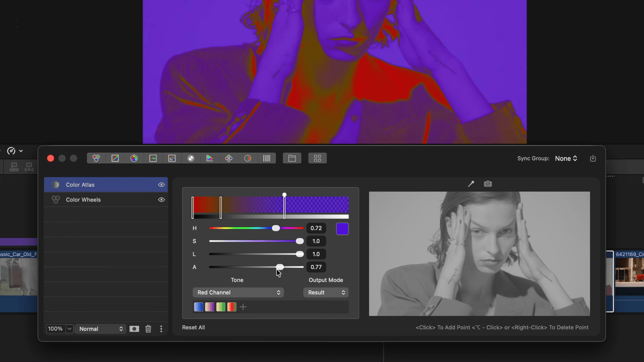This screenshot has width=644, height=362.
Task: Activate the eyedropper color picker
Action: 471,184
